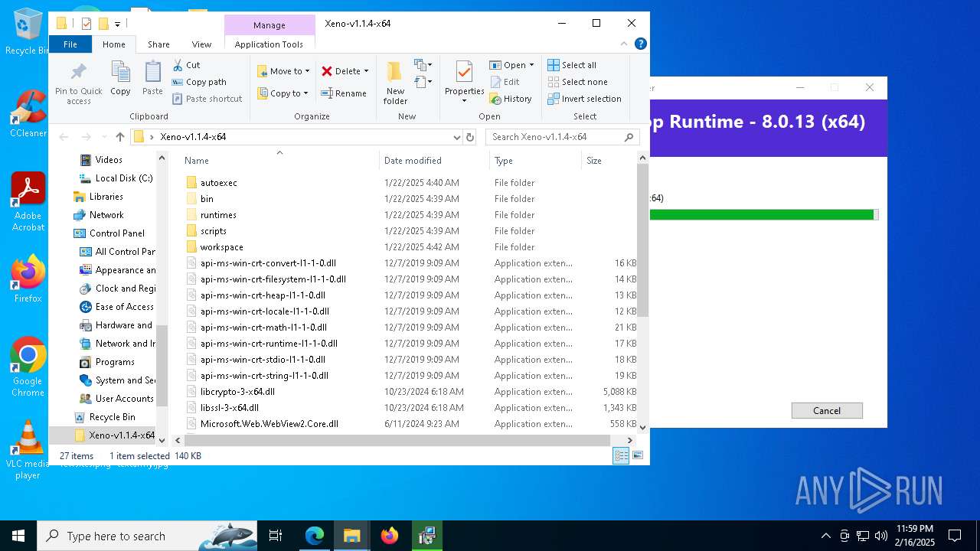This screenshot has height=551, width=980.
Task: Click Paste shortcut command
Action: pyautogui.click(x=207, y=99)
